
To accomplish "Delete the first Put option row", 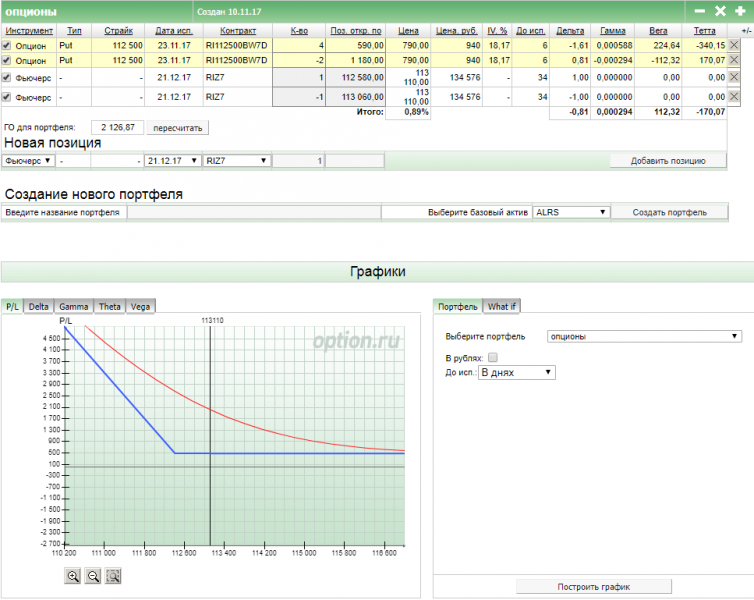I will tap(734, 46).
